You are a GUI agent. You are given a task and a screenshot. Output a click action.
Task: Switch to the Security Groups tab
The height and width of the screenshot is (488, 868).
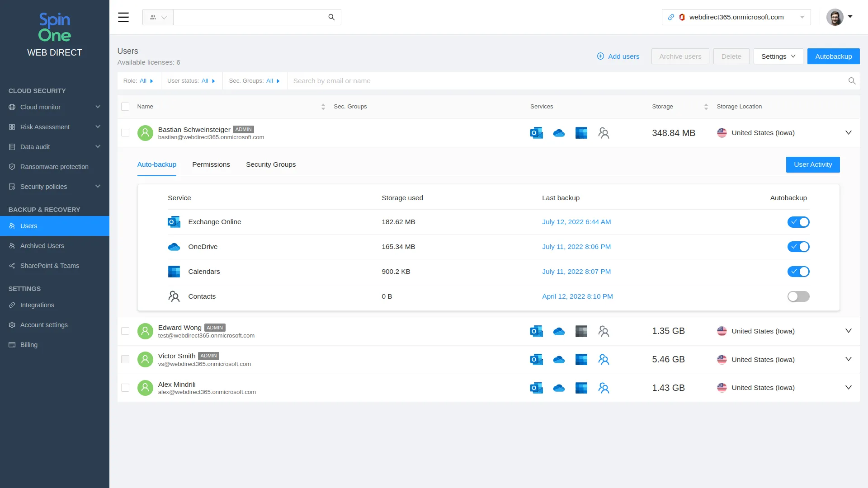click(270, 164)
